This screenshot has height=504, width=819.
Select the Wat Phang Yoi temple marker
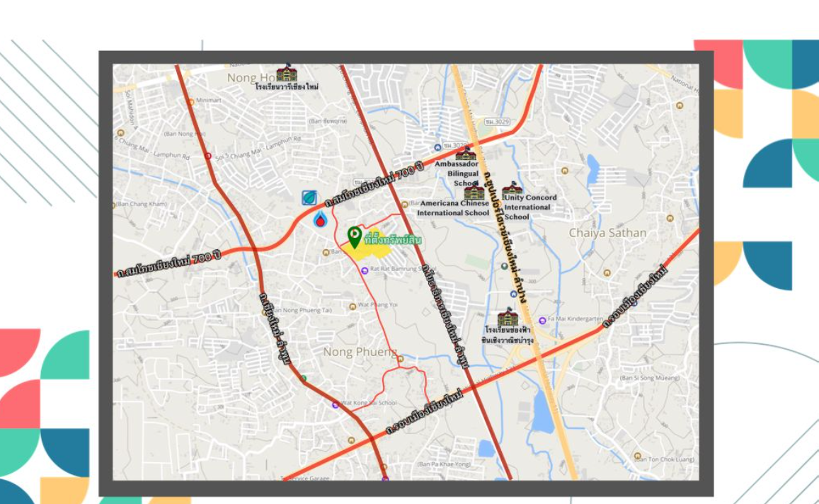353,306
